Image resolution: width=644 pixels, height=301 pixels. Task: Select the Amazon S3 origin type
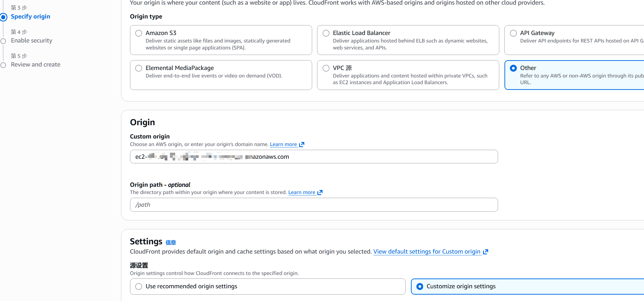pyautogui.click(x=139, y=33)
